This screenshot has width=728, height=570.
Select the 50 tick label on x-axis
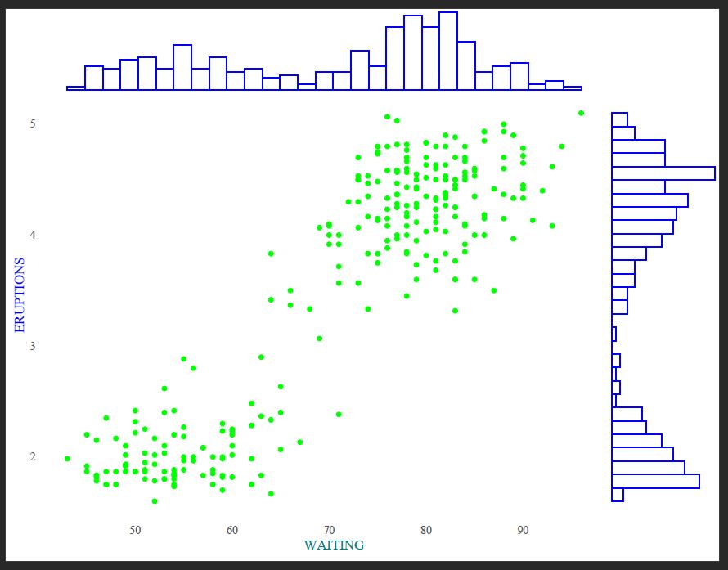135,531
